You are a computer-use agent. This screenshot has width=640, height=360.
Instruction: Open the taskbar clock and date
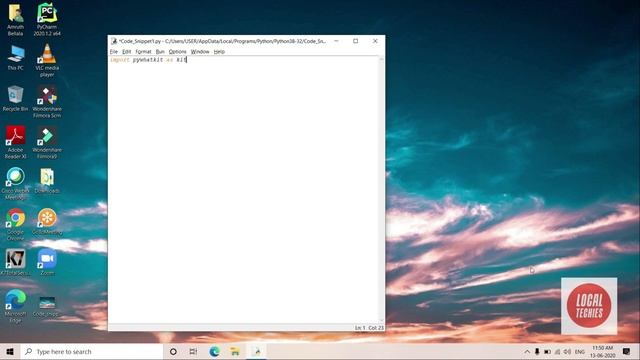(x=602, y=351)
